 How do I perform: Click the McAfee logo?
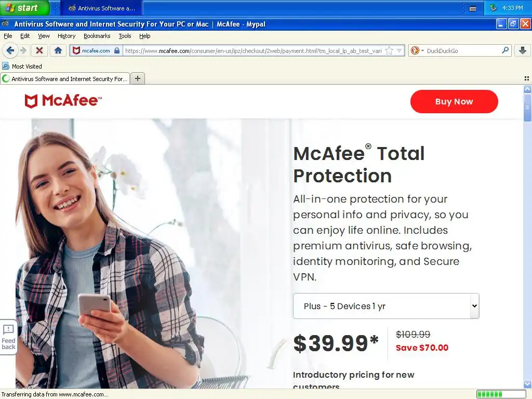63,101
